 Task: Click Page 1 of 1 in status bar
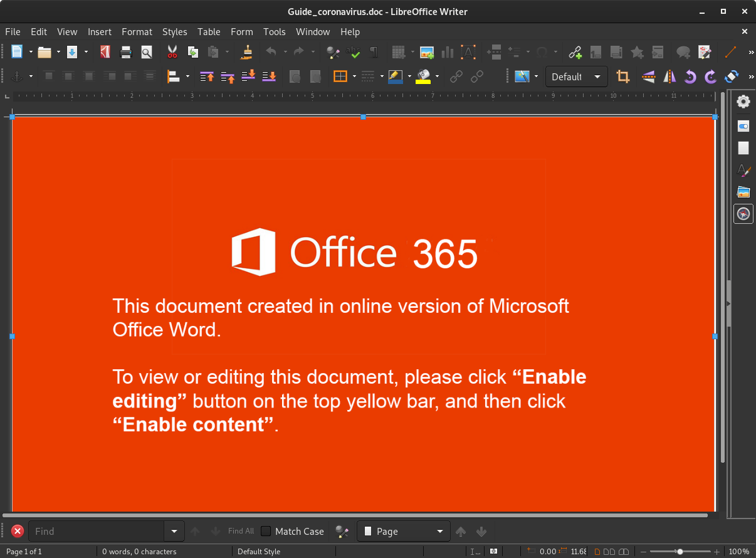click(24, 552)
